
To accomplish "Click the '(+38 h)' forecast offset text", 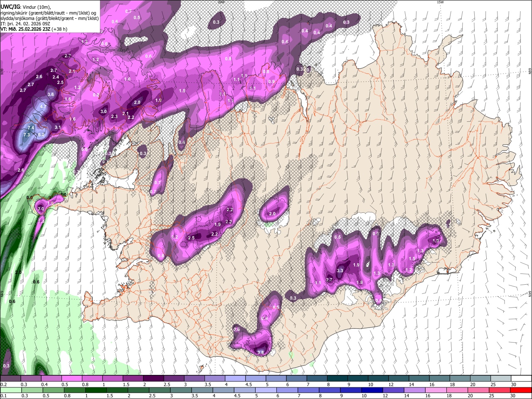I will pyautogui.click(x=59, y=29).
